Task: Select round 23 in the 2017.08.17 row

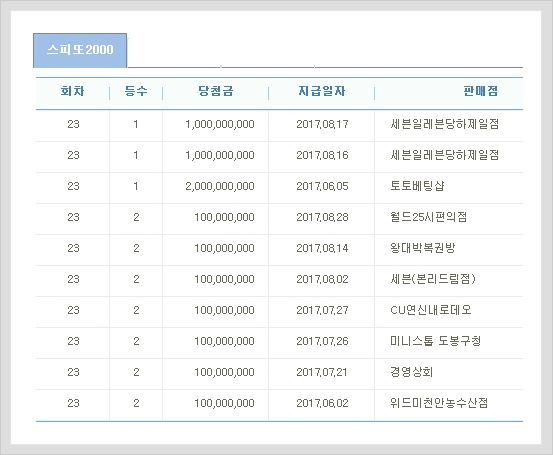Action: click(73, 124)
